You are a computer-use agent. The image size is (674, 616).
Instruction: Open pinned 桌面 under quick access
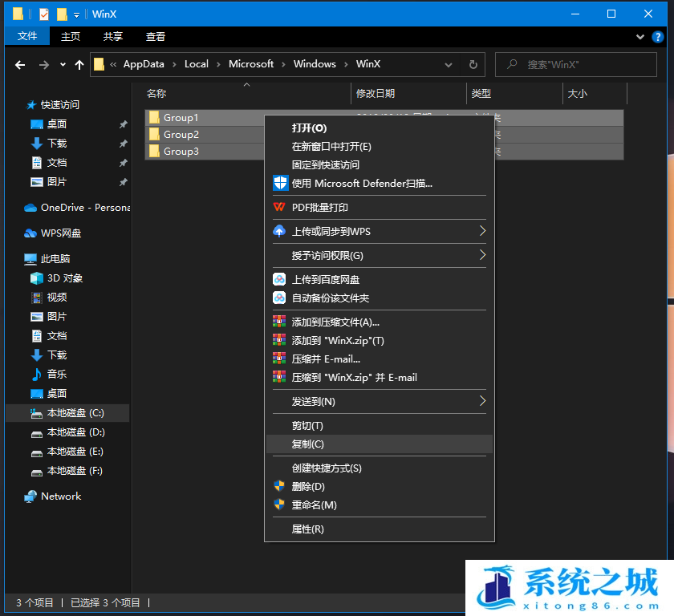pos(56,124)
